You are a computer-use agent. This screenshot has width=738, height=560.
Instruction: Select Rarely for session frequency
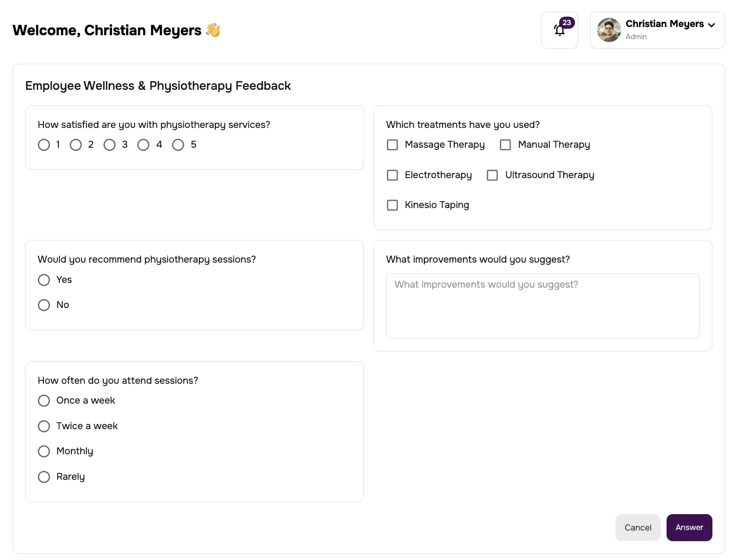pos(44,476)
